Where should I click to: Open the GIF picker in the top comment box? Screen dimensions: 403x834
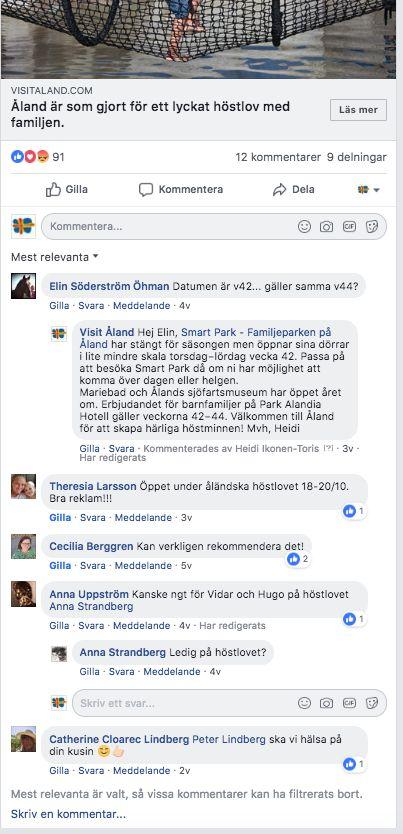(x=349, y=227)
